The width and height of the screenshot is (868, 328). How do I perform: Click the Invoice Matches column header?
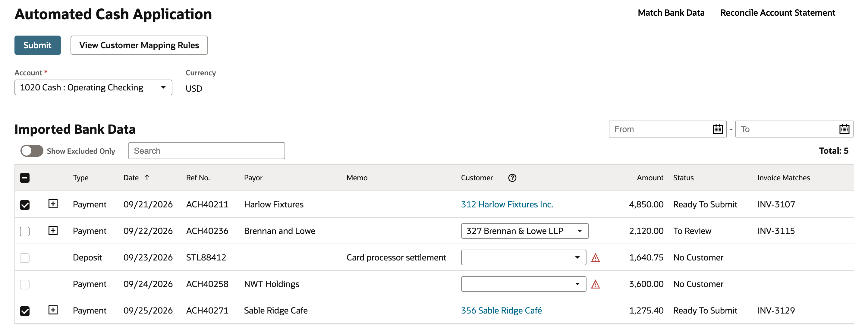tap(783, 178)
